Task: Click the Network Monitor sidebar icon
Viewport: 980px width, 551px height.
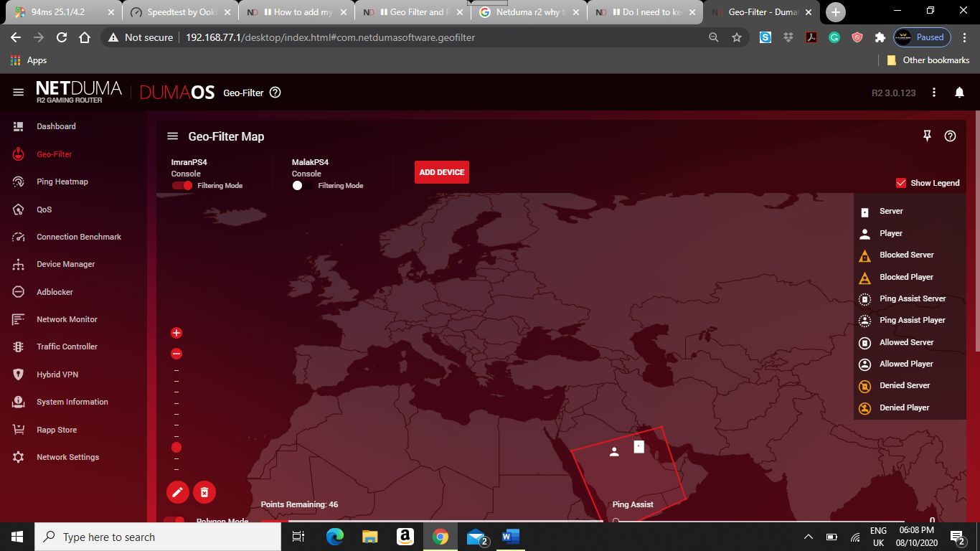Action: pos(19,319)
